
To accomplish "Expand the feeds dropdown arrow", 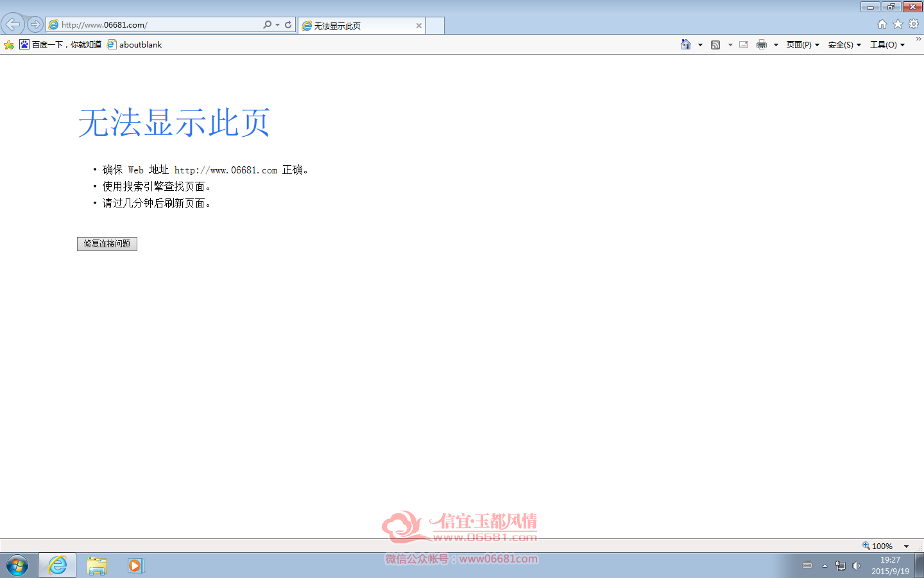I will coord(730,44).
